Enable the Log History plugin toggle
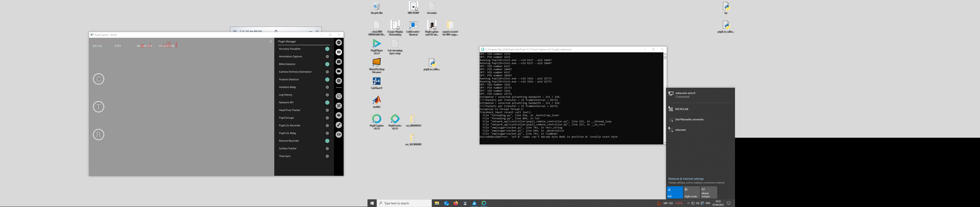Image resolution: width=980 pixels, height=207 pixels. point(327,94)
